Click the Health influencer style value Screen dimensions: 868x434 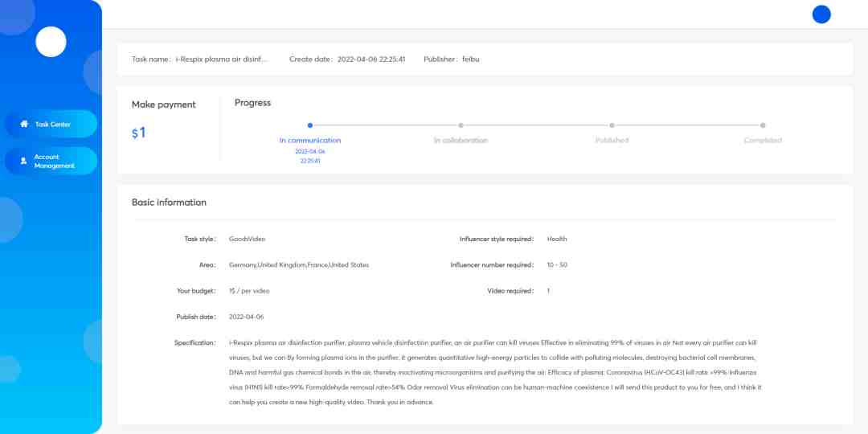click(557, 240)
